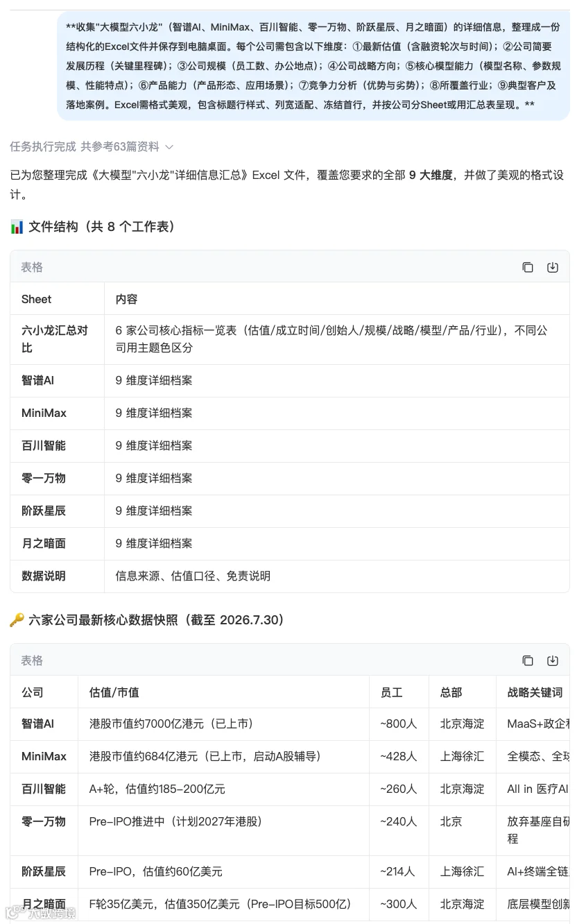Click the ~214人 employee cell
Image resolution: width=577 pixels, height=924 pixels.
[x=399, y=872]
